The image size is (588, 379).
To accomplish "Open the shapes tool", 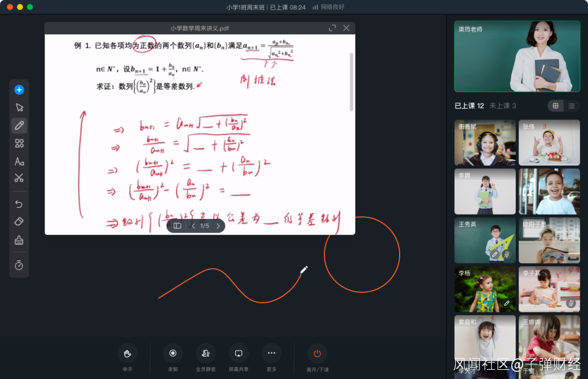I will point(19,143).
